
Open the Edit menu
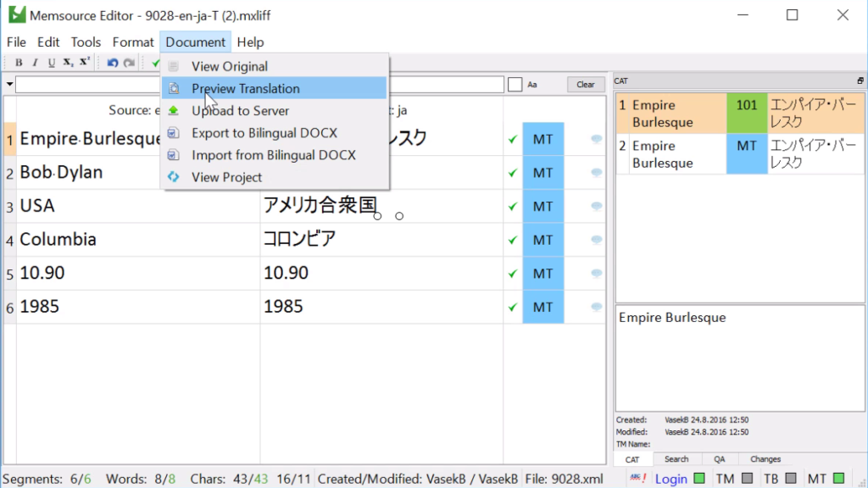tap(48, 42)
